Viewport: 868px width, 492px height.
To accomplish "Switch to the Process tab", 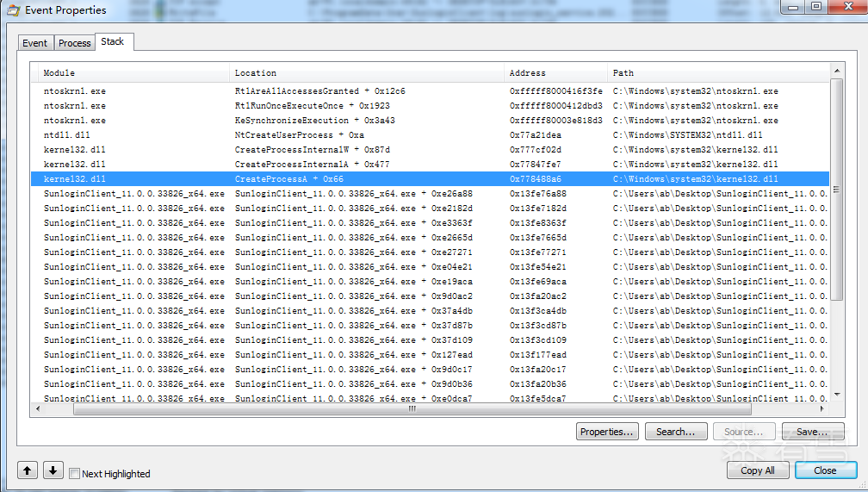I will click(75, 43).
